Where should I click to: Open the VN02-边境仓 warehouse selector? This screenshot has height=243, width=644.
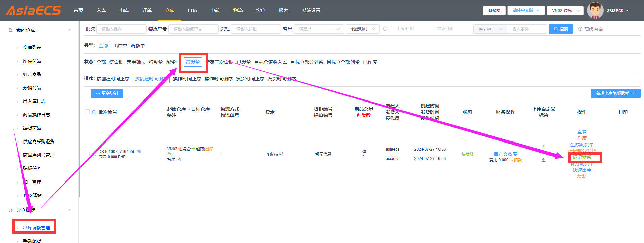[565, 11]
